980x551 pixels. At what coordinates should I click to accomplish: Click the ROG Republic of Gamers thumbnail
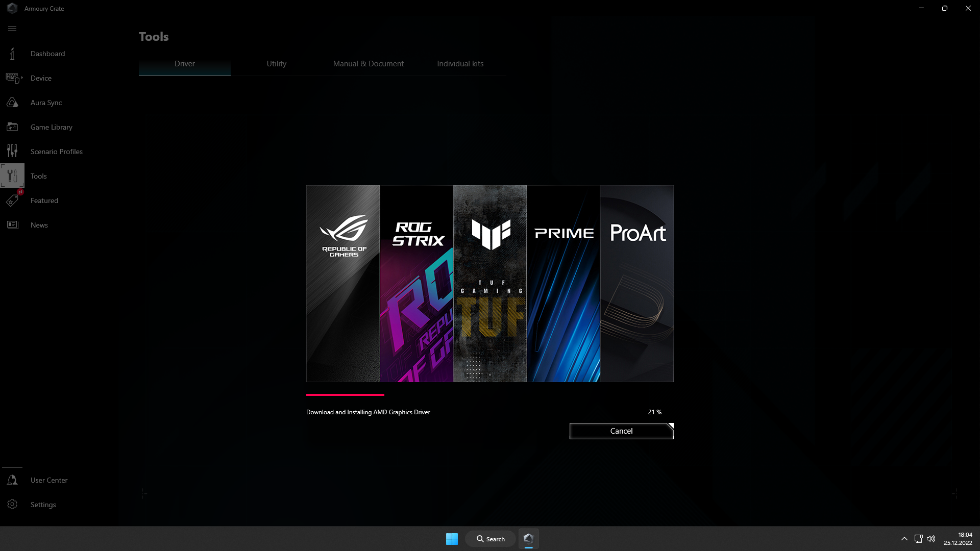coord(344,283)
